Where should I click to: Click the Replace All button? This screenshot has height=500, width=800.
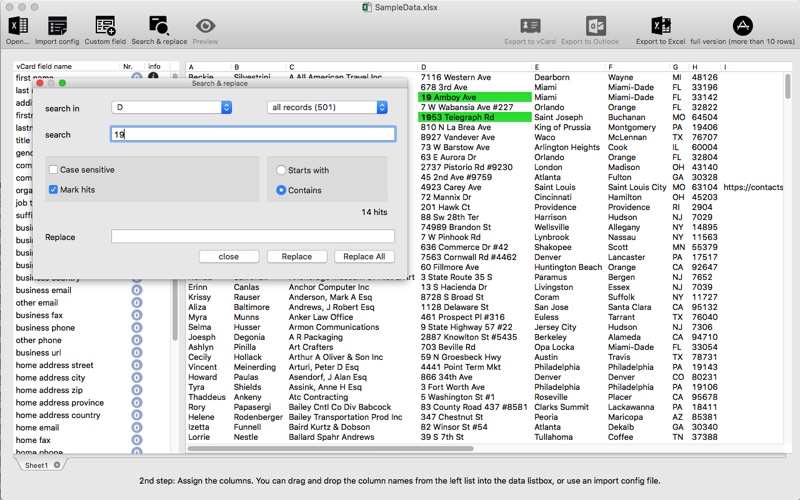(x=364, y=257)
